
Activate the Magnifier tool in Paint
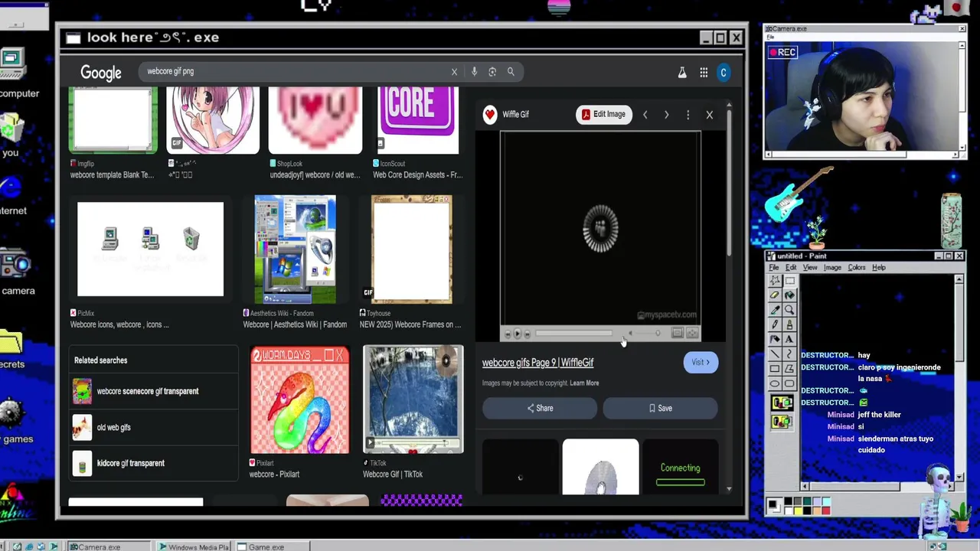tap(789, 310)
